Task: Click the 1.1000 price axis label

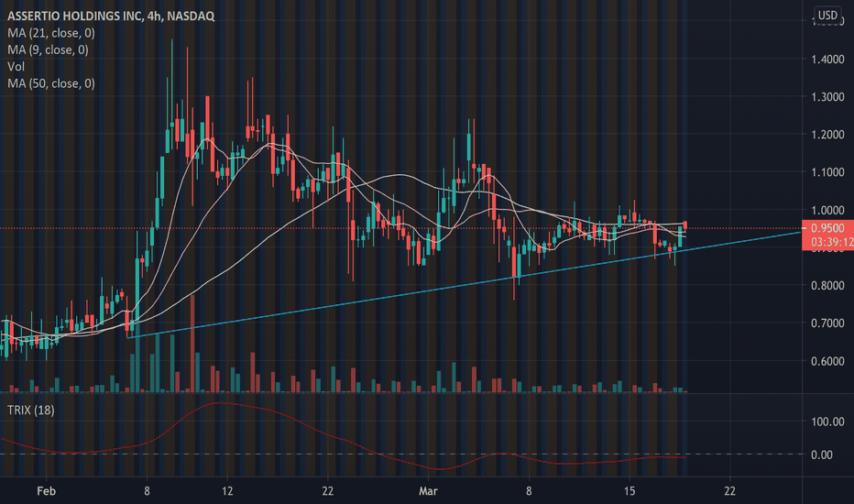Action: 827,172
